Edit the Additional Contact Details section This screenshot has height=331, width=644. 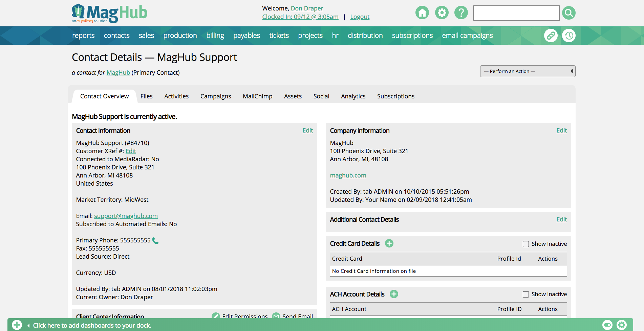[x=562, y=219]
